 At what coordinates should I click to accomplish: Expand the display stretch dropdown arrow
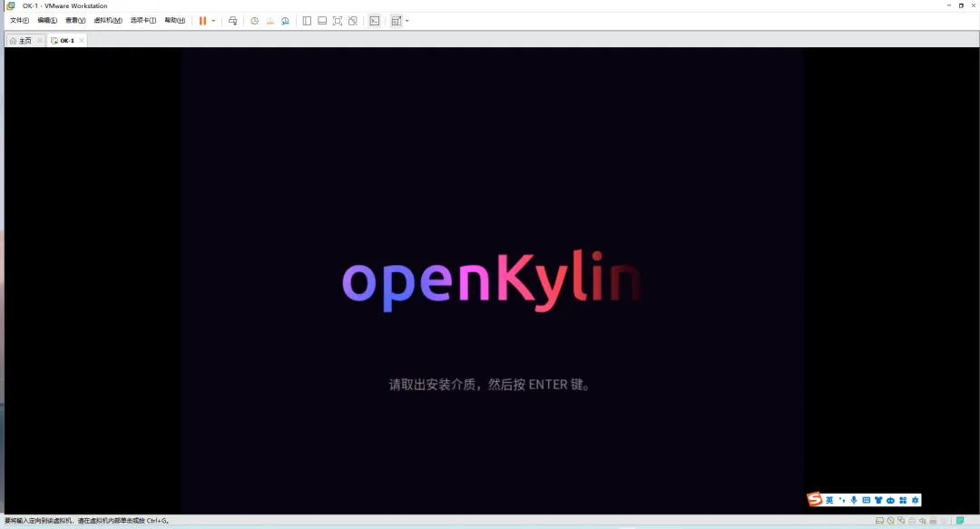(407, 21)
